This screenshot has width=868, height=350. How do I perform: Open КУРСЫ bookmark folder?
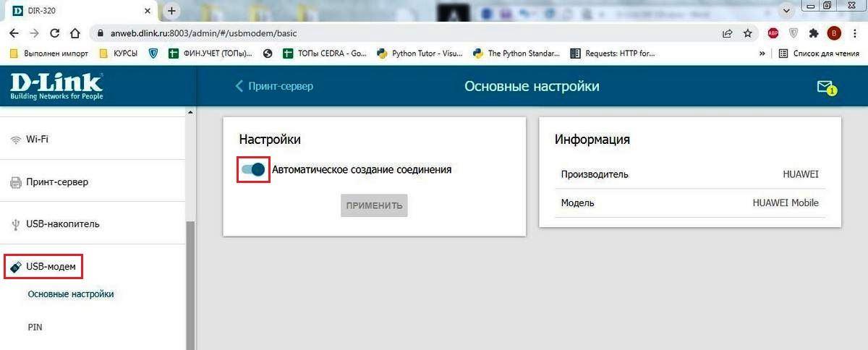[x=118, y=53]
